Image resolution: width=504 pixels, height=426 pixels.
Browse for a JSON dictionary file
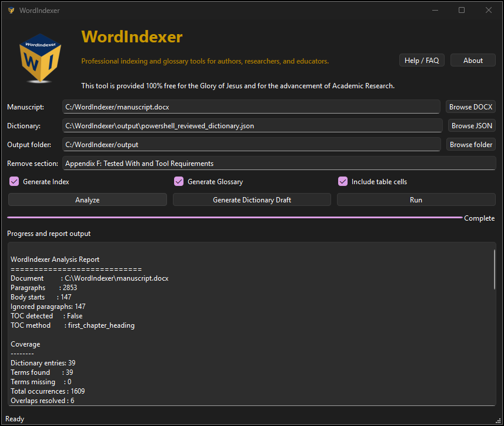coord(472,126)
